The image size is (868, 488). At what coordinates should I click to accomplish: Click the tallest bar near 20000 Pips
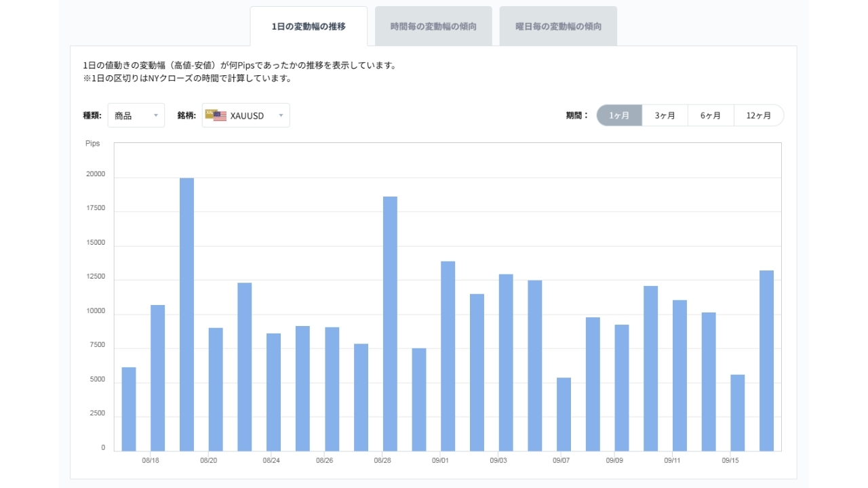[186, 314]
